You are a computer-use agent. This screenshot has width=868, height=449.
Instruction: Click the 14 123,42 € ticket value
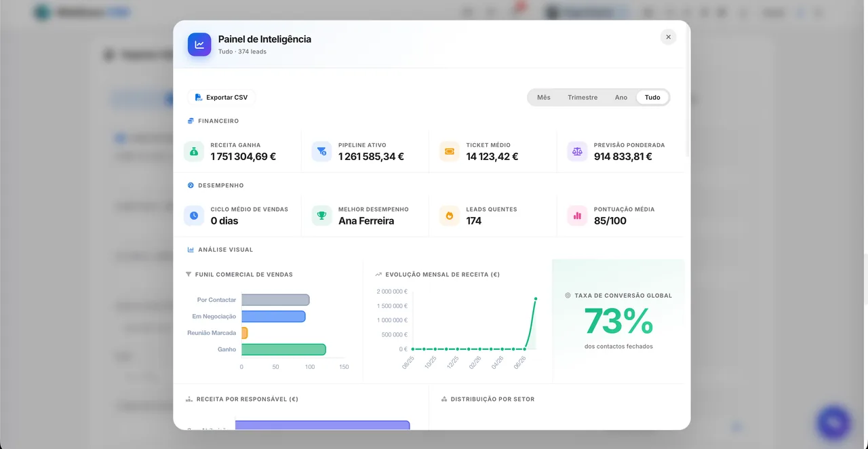click(492, 157)
